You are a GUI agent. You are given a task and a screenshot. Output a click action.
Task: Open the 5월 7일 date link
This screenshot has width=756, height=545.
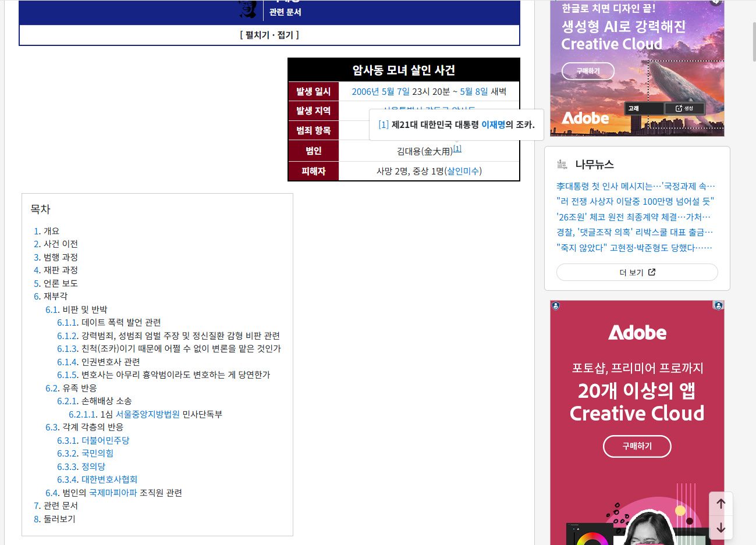point(396,91)
